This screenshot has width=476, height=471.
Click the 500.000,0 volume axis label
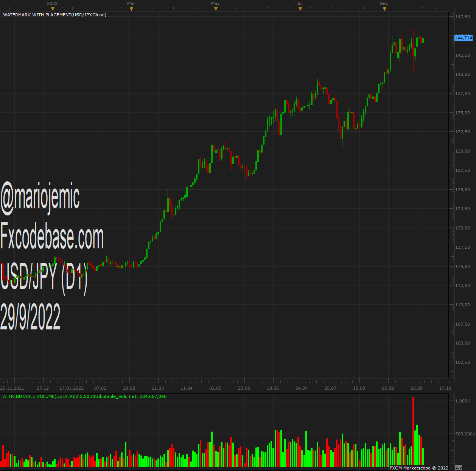[465, 434]
